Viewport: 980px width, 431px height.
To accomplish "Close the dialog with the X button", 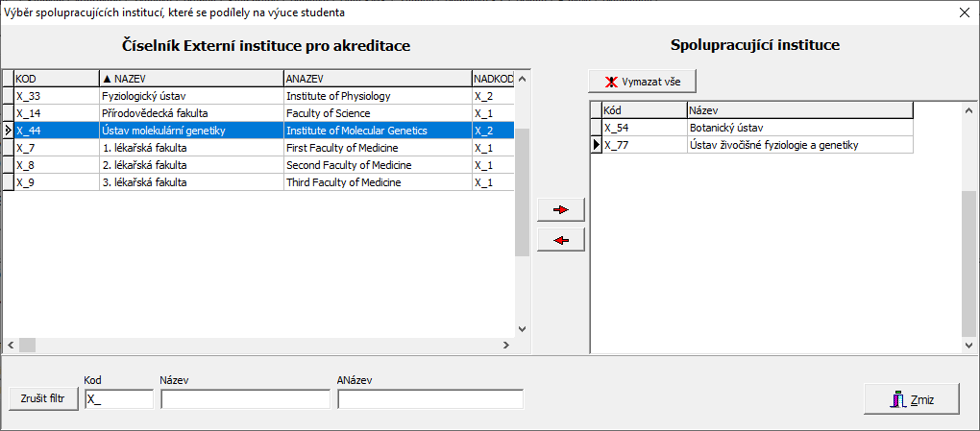I will [965, 12].
